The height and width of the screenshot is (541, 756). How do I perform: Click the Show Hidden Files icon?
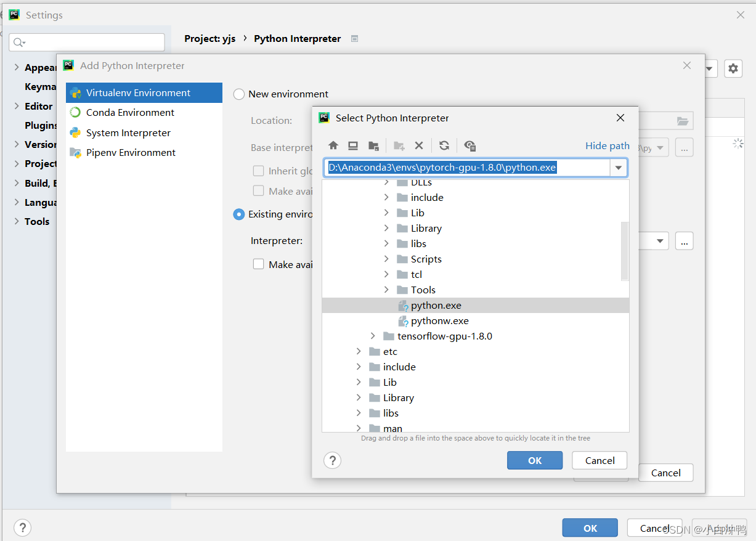coord(469,145)
